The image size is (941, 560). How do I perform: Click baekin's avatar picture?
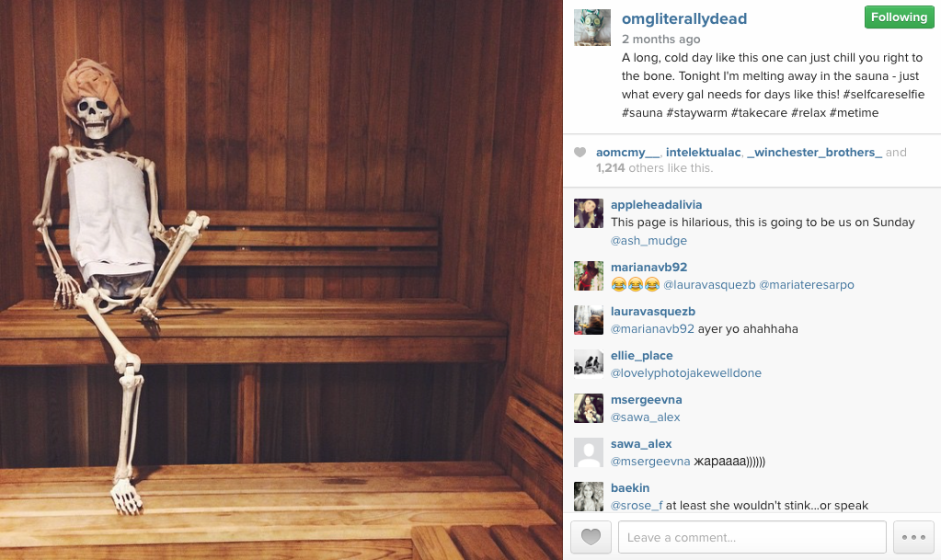pos(589,497)
